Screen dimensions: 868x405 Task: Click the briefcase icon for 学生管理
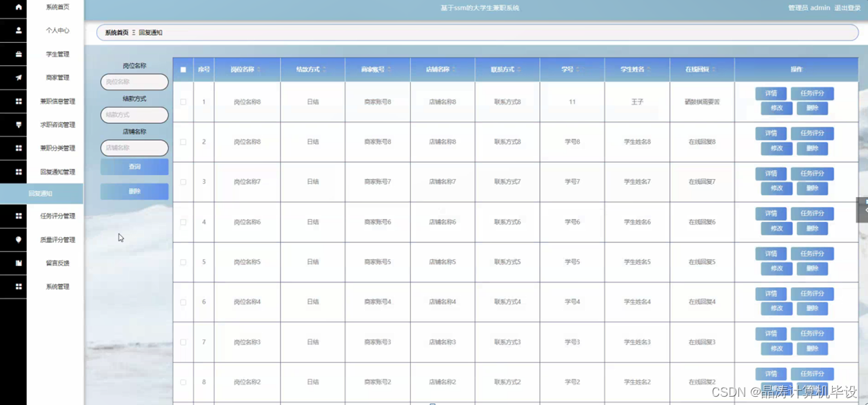[x=19, y=54]
